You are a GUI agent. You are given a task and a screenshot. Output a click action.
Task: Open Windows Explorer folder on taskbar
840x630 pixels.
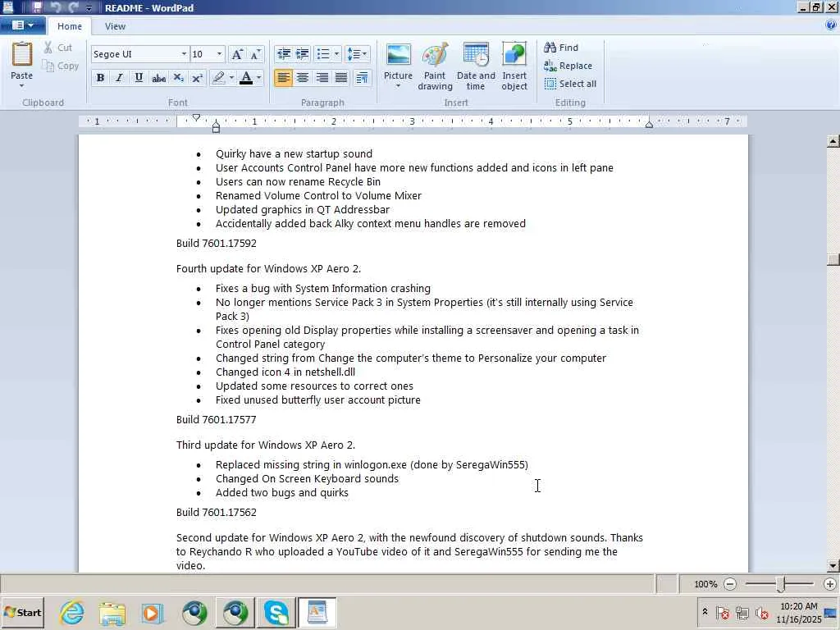tap(112, 613)
